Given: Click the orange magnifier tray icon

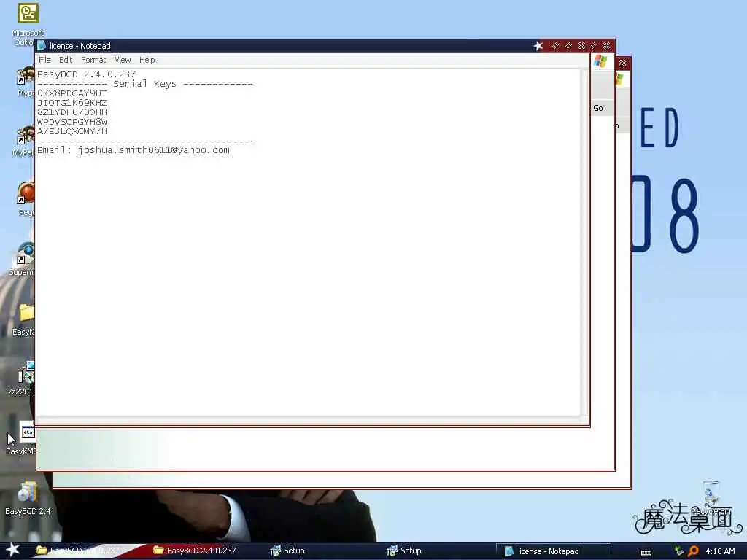Looking at the screenshot, I should [693, 551].
